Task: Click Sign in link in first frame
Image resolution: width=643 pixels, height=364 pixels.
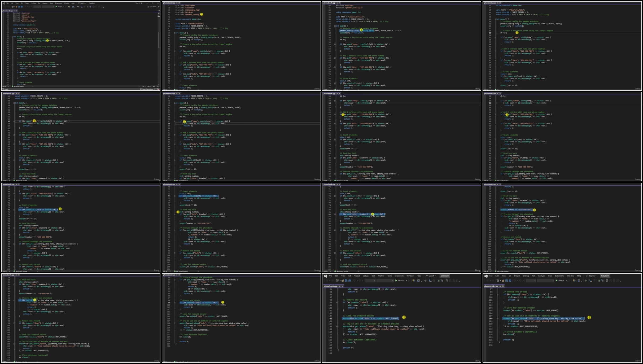Action: point(138,3)
